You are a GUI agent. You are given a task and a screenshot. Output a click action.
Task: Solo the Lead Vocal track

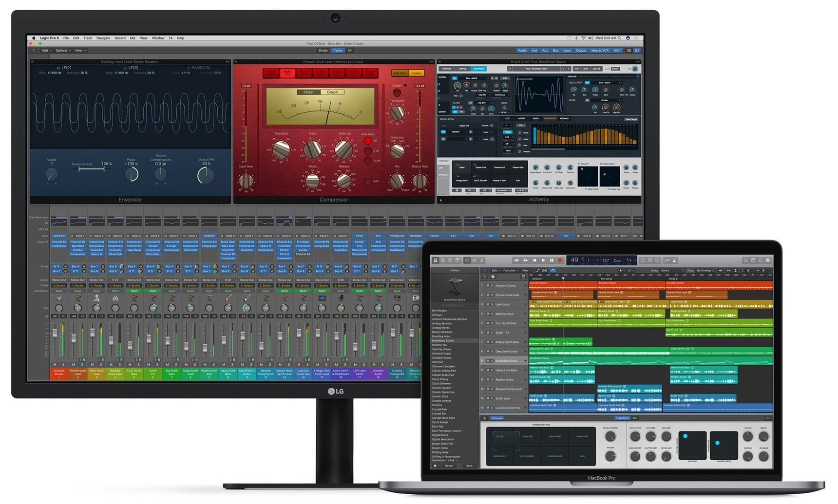click(x=492, y=304)
